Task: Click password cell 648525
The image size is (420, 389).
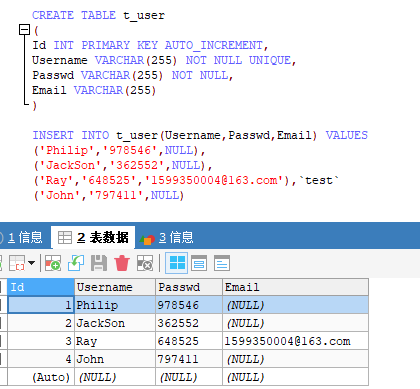Action: coord(189,341)
